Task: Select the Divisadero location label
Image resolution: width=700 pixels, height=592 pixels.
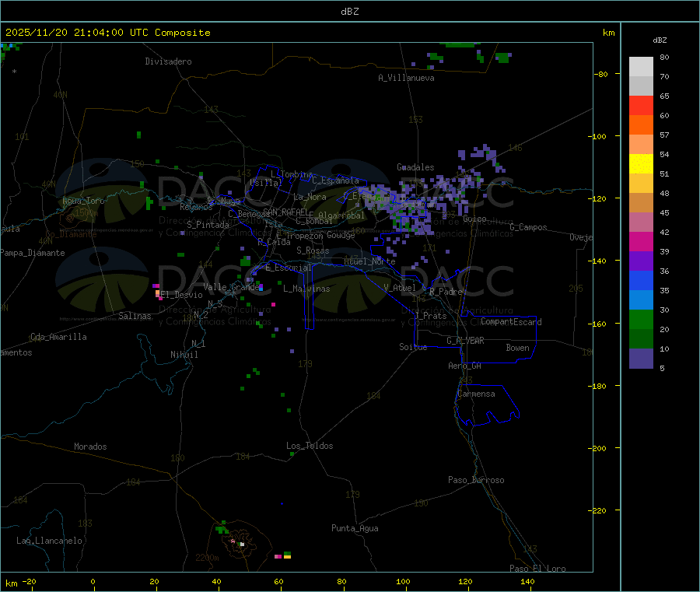Action: tap(168, 61)
